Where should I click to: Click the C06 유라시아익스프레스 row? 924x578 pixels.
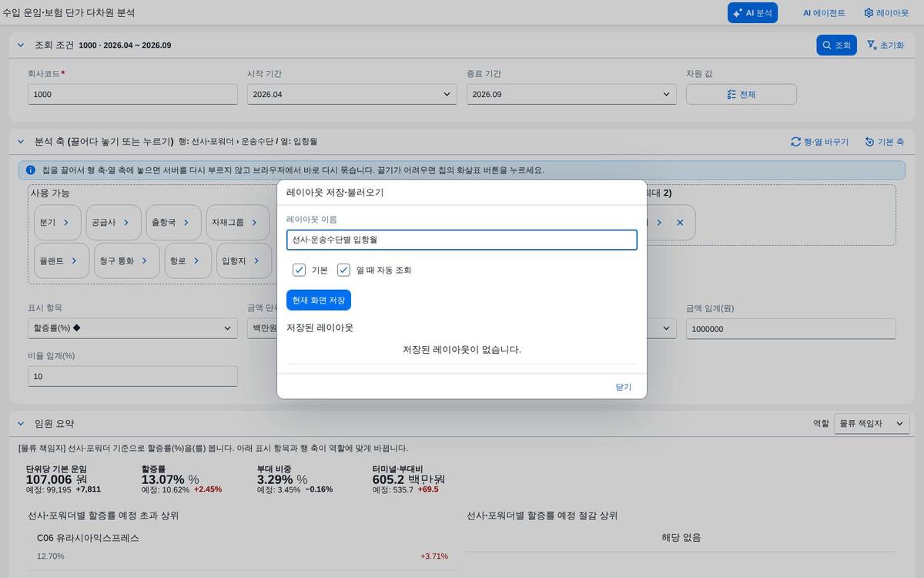tap(243, 546)
